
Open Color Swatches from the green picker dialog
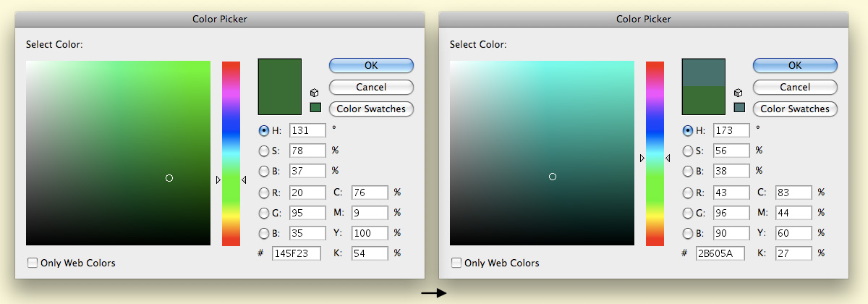coord(371,109)
